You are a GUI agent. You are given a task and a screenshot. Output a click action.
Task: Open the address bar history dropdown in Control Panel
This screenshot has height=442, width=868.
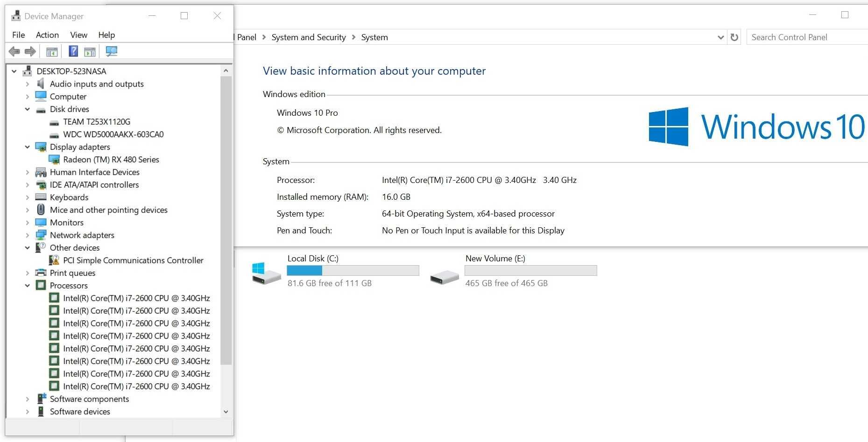[720, 37]
